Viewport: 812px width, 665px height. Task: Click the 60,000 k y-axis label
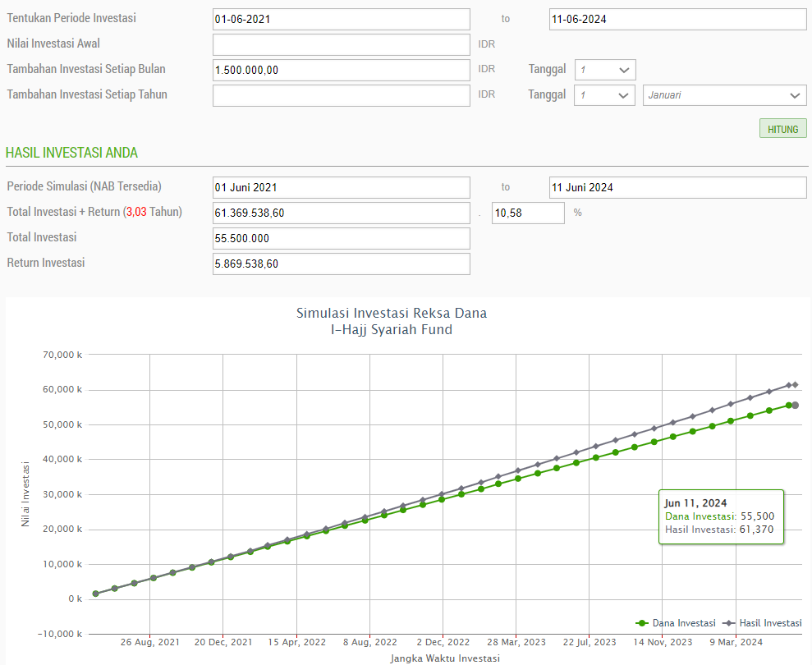click(x=62, y=389)
